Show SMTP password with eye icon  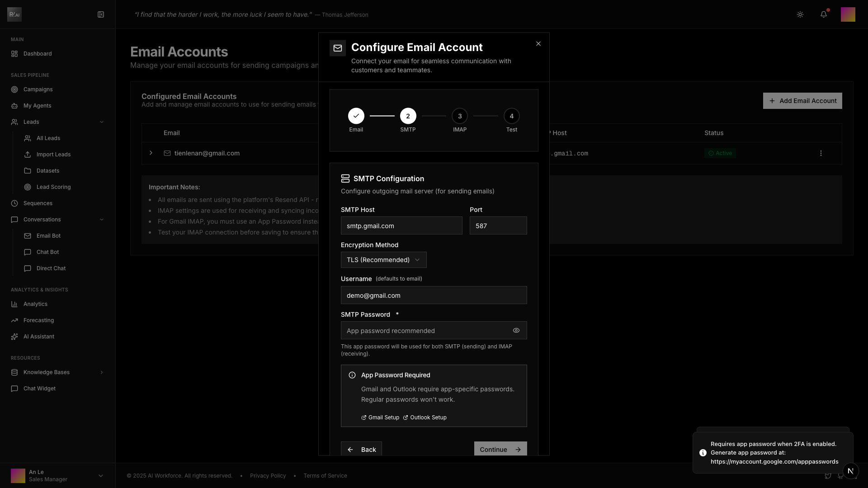click(x=516, y=330)
